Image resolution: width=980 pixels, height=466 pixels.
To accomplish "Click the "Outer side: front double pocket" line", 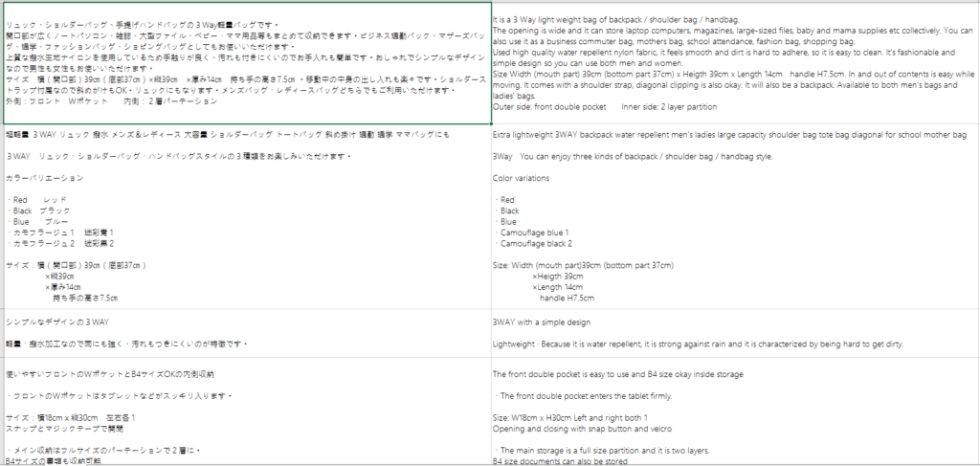I will 549,107.
